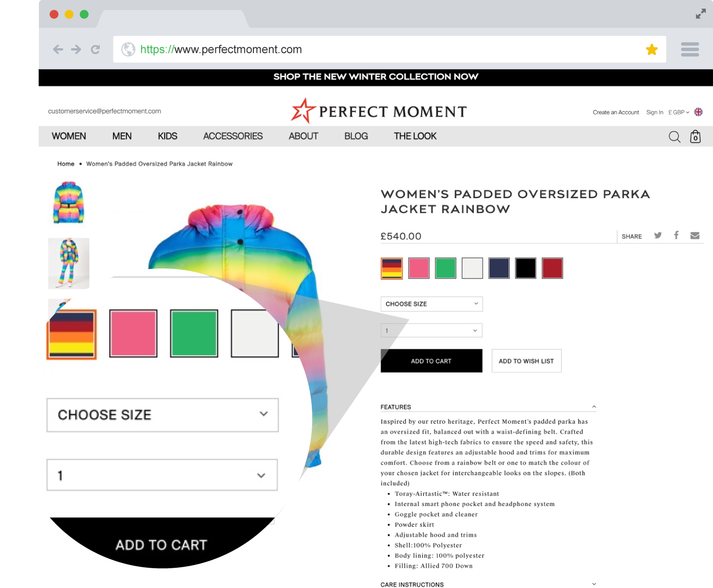Expand the Care Instructions section
The width and height of the screenshot is (713, 588).
(x=488, y=584)
